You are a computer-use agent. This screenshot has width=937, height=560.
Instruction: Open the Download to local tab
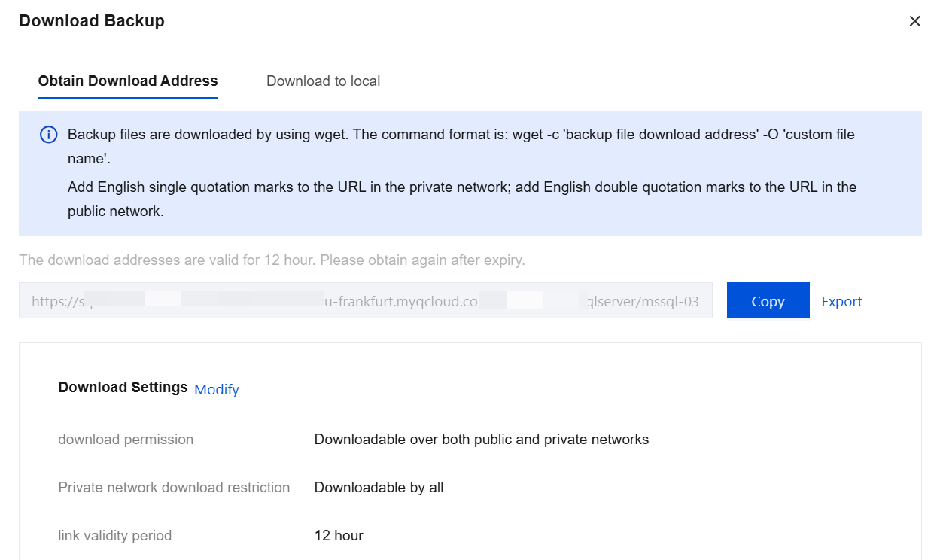323,81
